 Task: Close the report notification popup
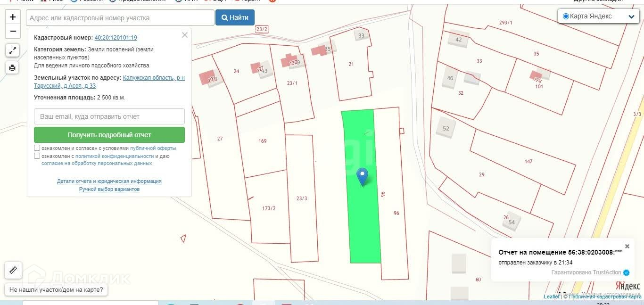pyautogui.click(x=627, y=246)
